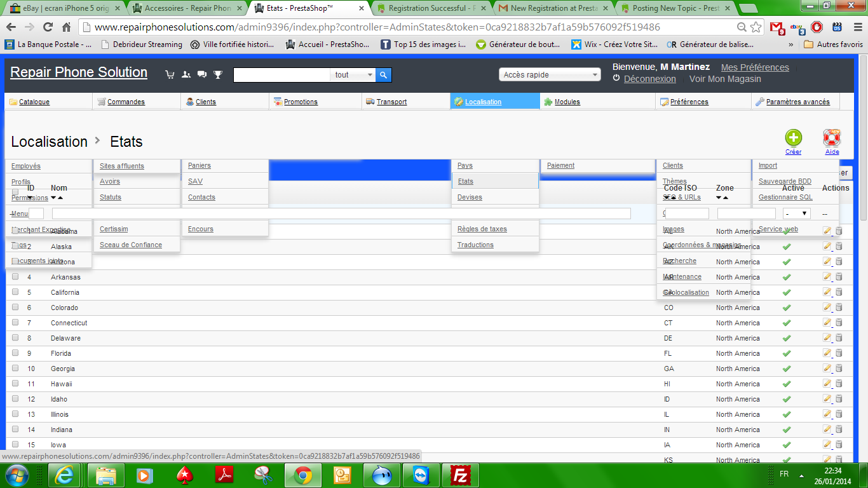Screen dimensions: 868x488
Task: Disable the active checkmark for Florida
Action: coord(786,353)
